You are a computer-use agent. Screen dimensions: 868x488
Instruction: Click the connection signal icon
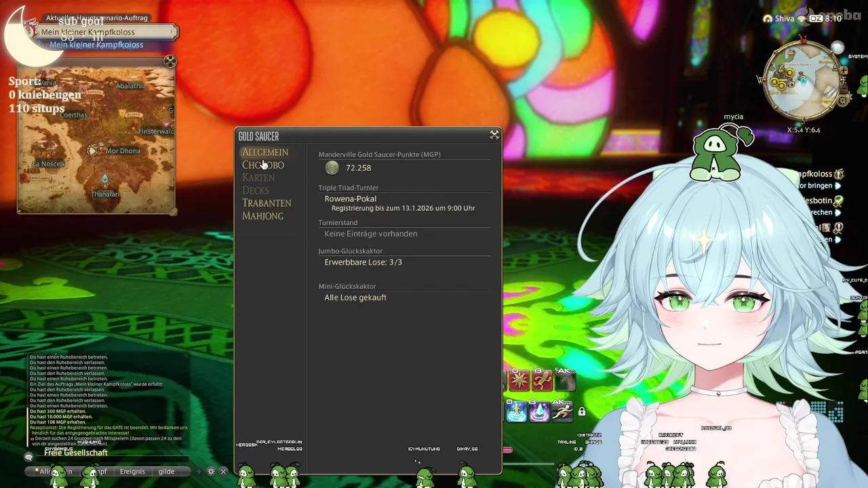point(802,19)
